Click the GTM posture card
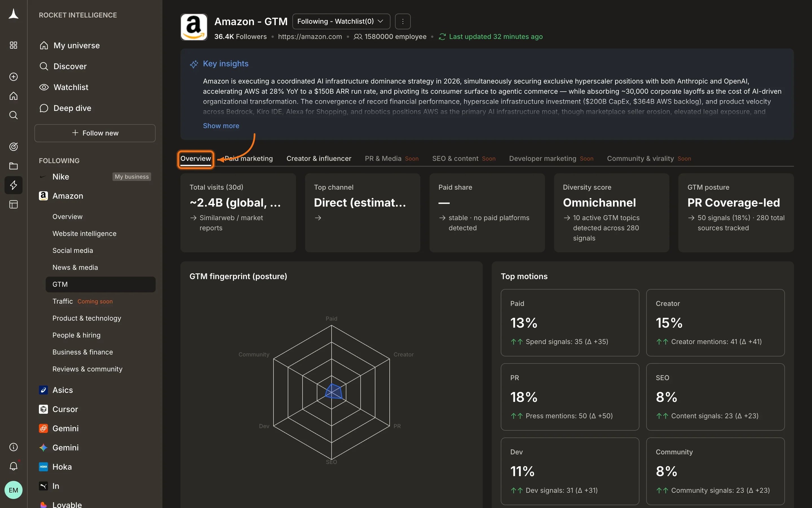The width and height of the screenshot is (812, 508). click(736, 213)
